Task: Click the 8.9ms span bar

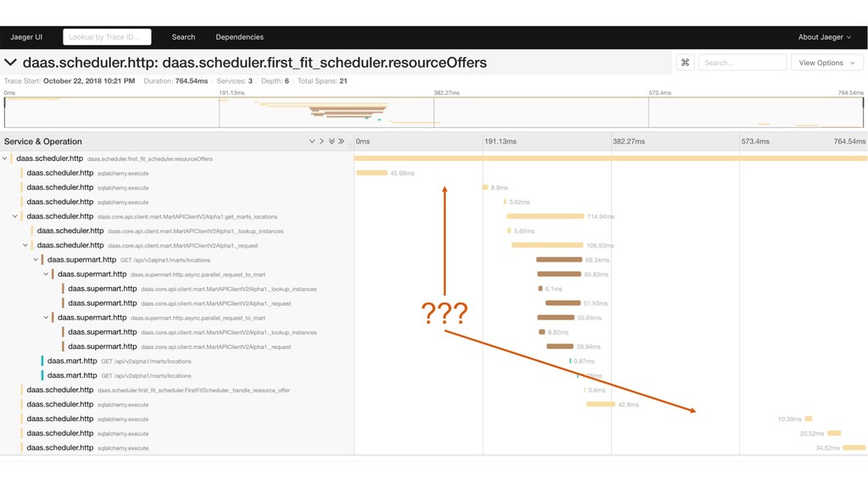Action: pos(486,187)
